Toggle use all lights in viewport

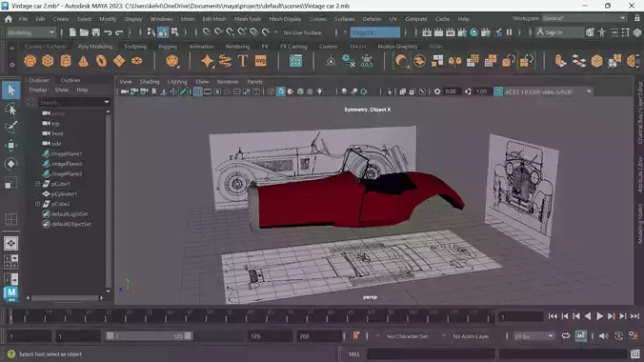pyautogui.click(x=320, y=91)
